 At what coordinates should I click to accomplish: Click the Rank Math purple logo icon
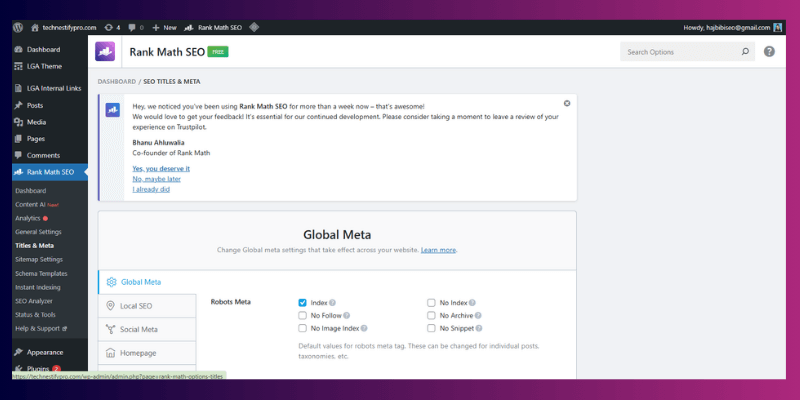click(105, 52)
